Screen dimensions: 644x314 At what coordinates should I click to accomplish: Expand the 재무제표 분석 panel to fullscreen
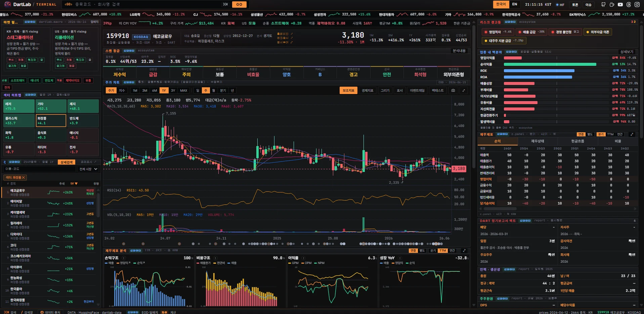464,251
